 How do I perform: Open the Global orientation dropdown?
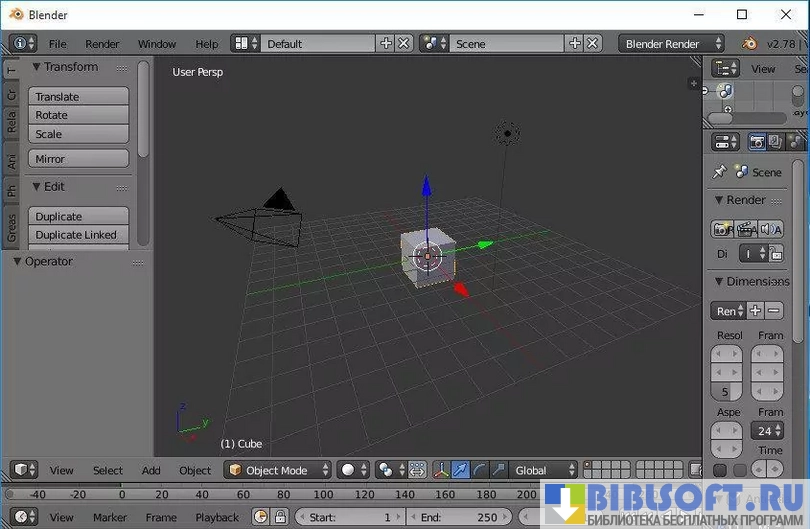(x=544, y=470)
